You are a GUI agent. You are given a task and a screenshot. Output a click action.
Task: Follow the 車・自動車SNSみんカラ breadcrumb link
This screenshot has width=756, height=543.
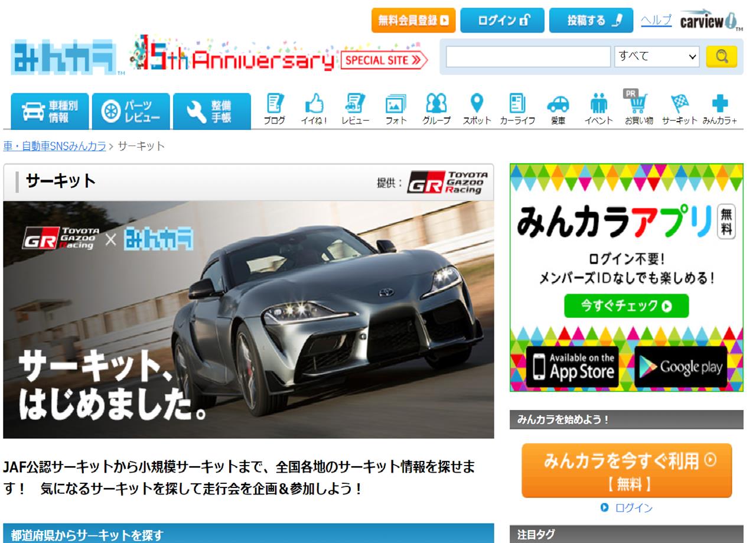54,146
